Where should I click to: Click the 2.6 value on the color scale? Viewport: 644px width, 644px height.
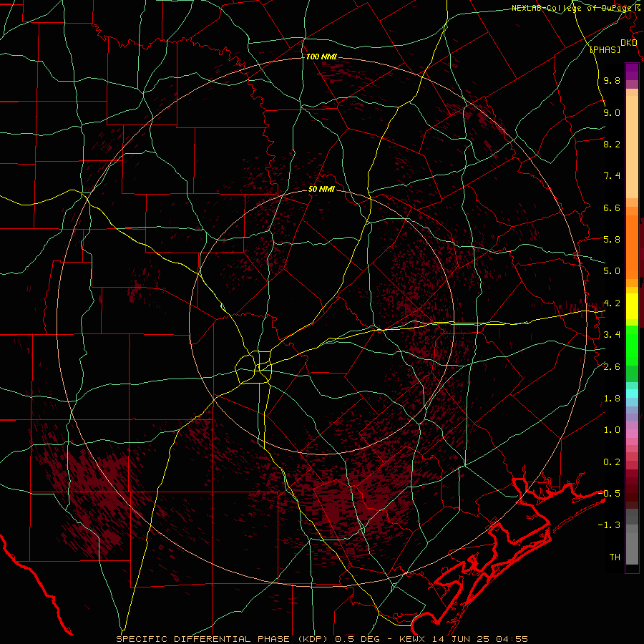(612, 367)
